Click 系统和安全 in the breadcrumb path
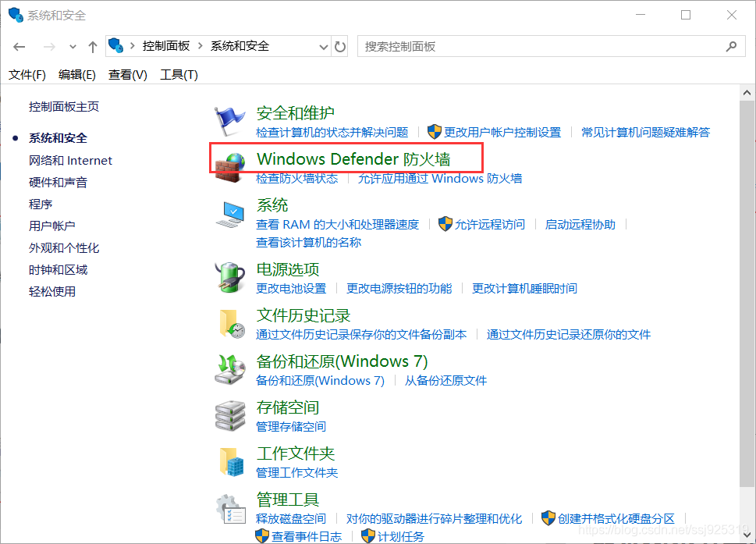756x544 pixels. 240,46
